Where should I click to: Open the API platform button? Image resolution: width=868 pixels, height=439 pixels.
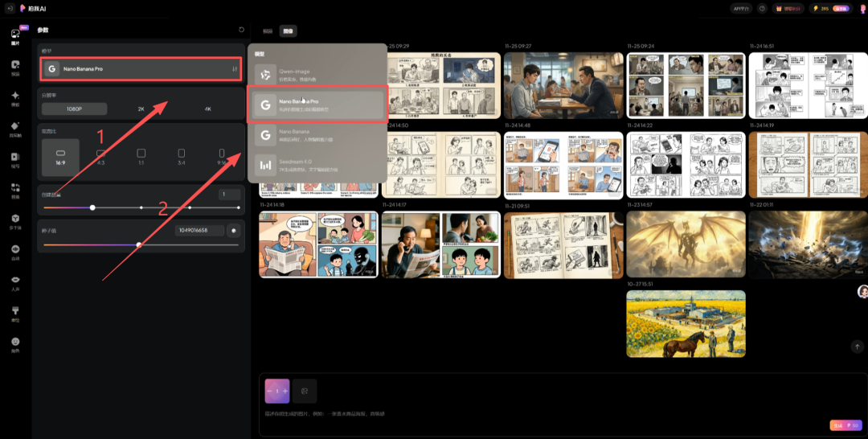[741, 8]
